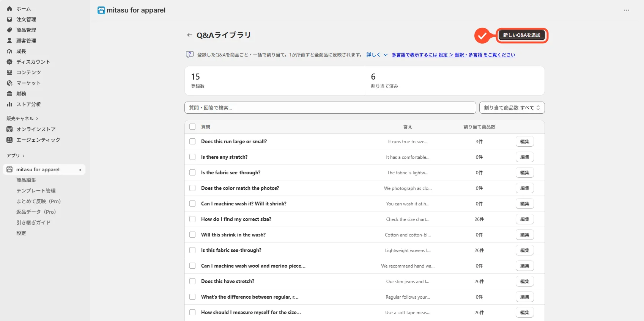
Task: Click 編集 for 'Is there any stretch?'
Action: [525, 157]
